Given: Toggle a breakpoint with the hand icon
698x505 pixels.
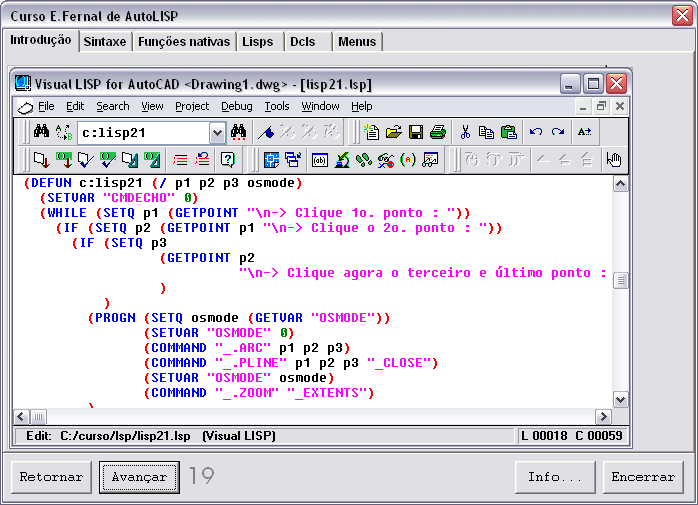Looking at the screenshot, I should (x=614, y=160).
